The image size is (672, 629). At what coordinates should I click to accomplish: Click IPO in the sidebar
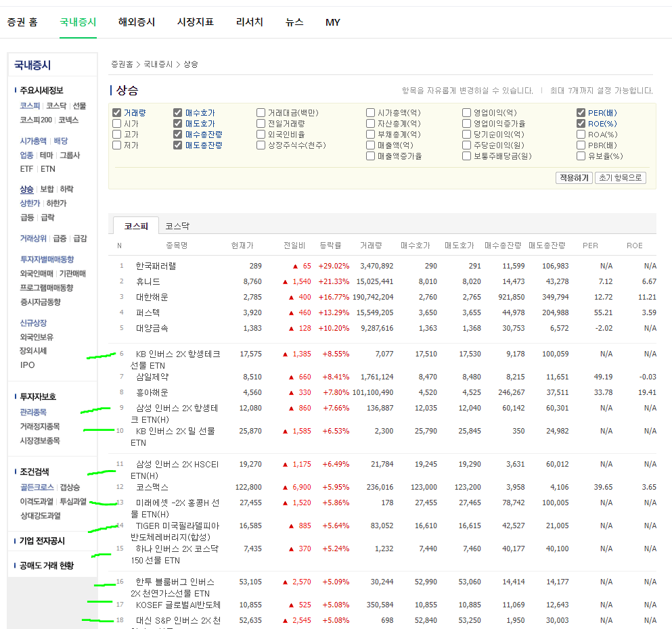pyautogui.click(x=28, y=365)
